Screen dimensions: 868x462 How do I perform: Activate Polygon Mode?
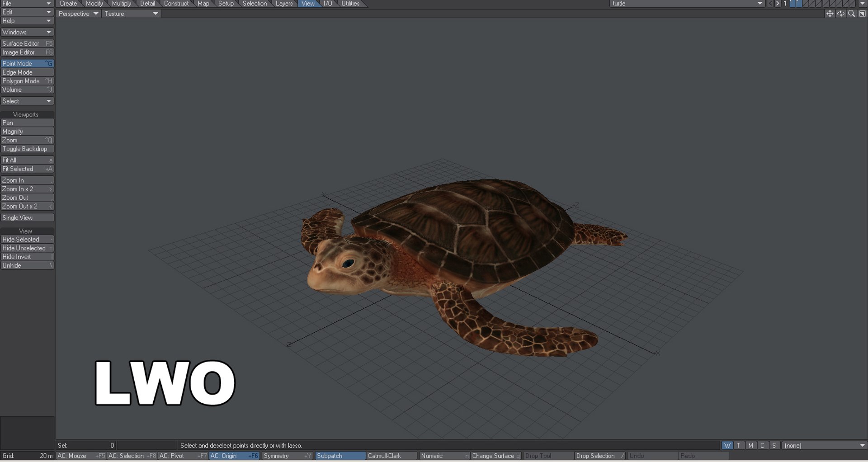[27, 81]
